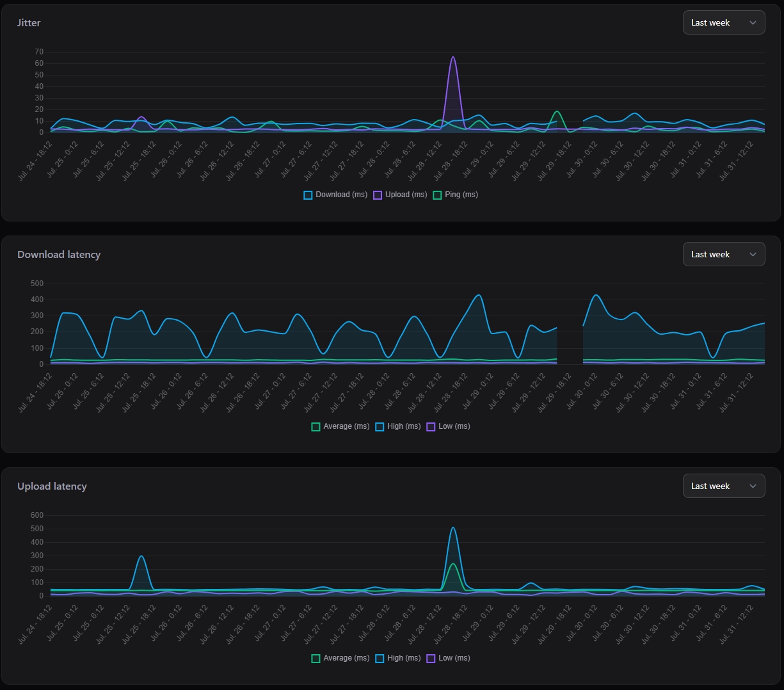Hide Low (ms) in Upload latency legend
Viewport: 784px width, 690px height.
coord(448,658)
